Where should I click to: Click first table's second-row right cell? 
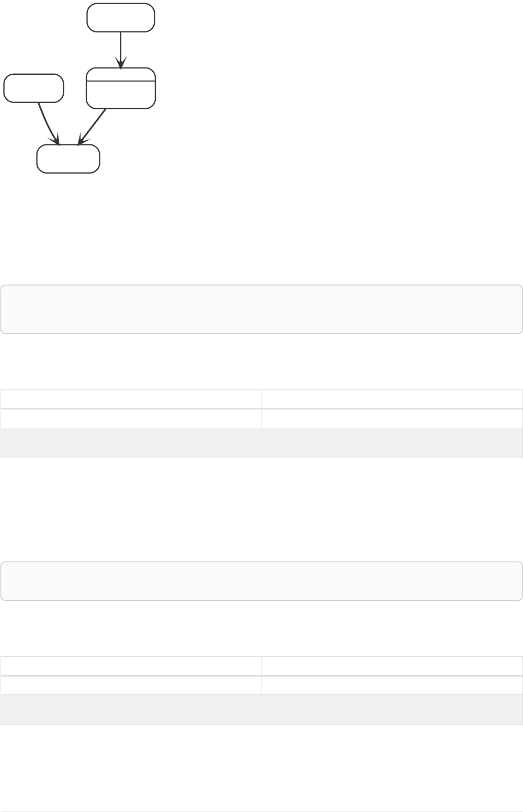pos(392,418)
